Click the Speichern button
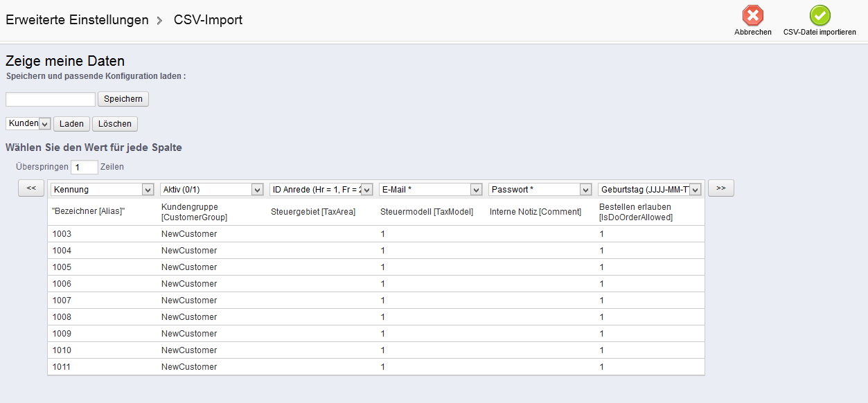Screen dimensions: 868x403 pyautogui.click(x=123, y=99)
